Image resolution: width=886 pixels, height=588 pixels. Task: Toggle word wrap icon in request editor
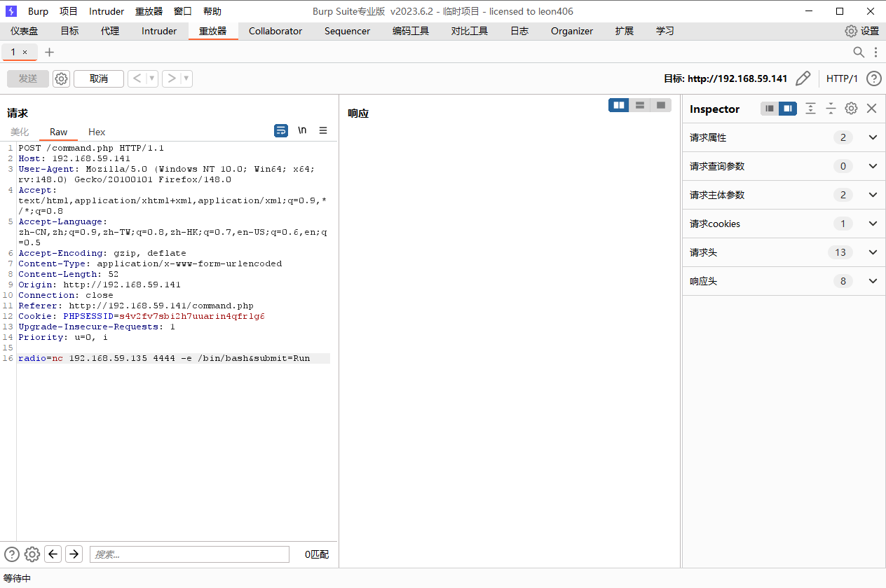tap(281, 130)
